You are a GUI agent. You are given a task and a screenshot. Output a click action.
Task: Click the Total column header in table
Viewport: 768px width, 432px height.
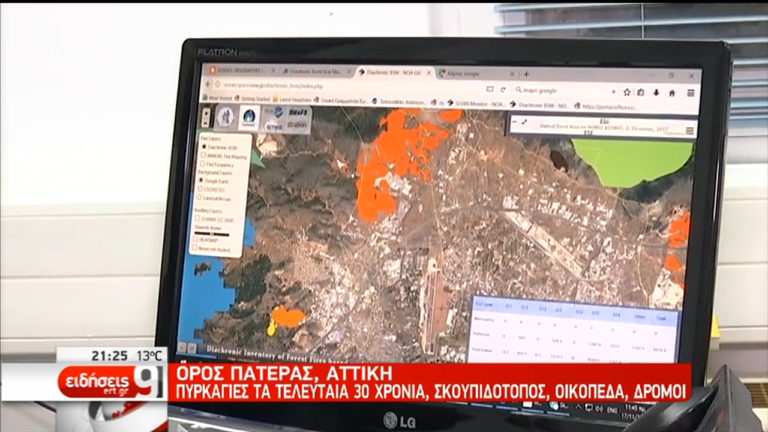coord(661,318)
